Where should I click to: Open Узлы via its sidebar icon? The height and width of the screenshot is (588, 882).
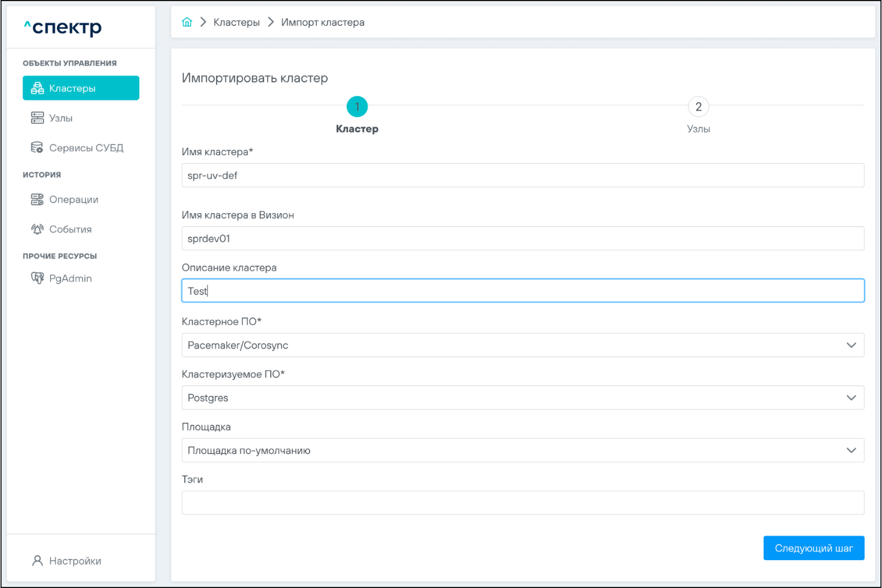(x=37, y=118)
